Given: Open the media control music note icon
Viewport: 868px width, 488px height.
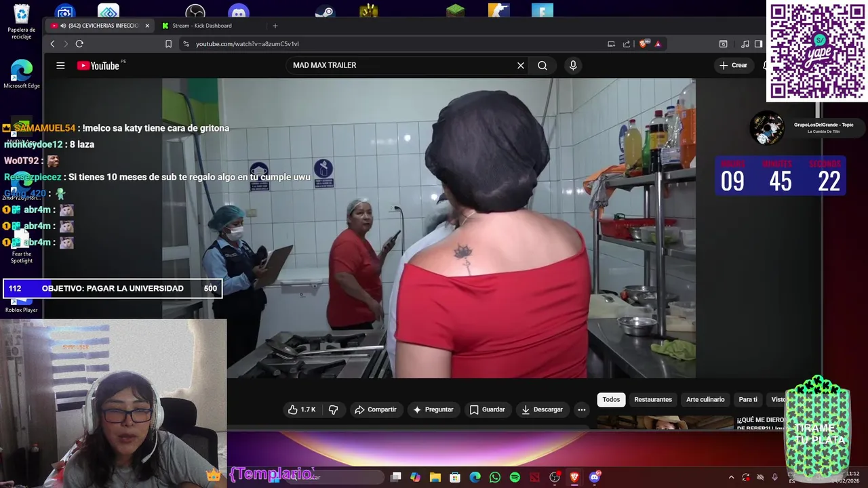Looking at the screenshot, I should tap(745, 44).
